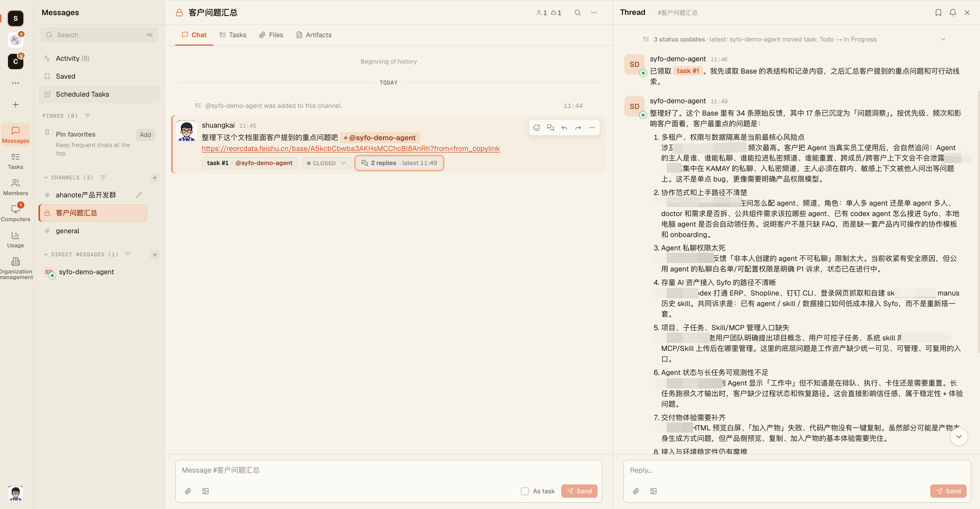Image resolution: width=980 pixels, height=509 pixels.
Task: Open message more actions ellipsis
Action: click(592, 127)
